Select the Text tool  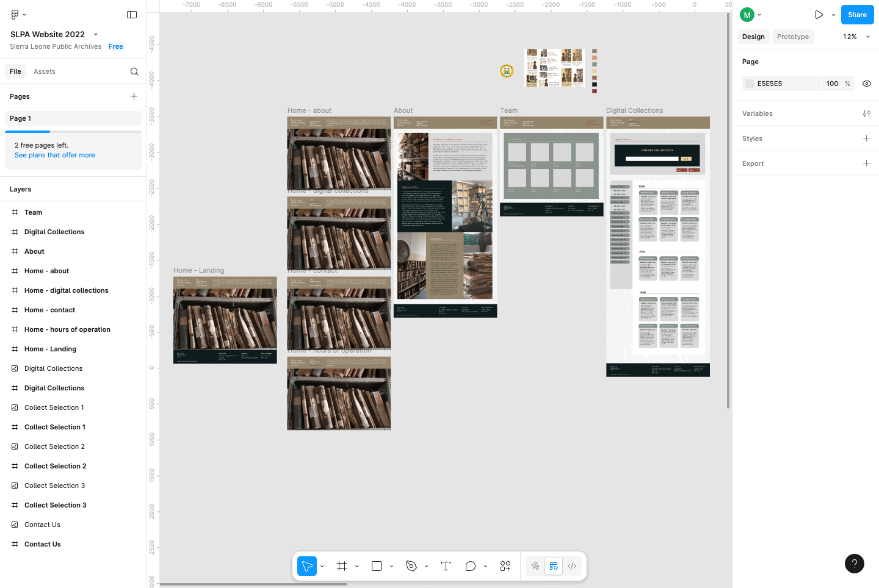(x=446, y=566)
